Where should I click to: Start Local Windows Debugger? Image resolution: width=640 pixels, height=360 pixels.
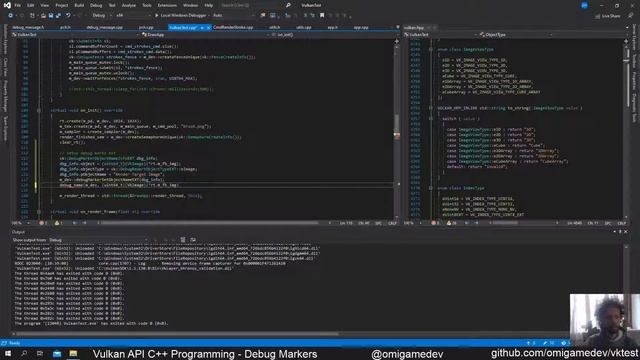click(180, 16)
